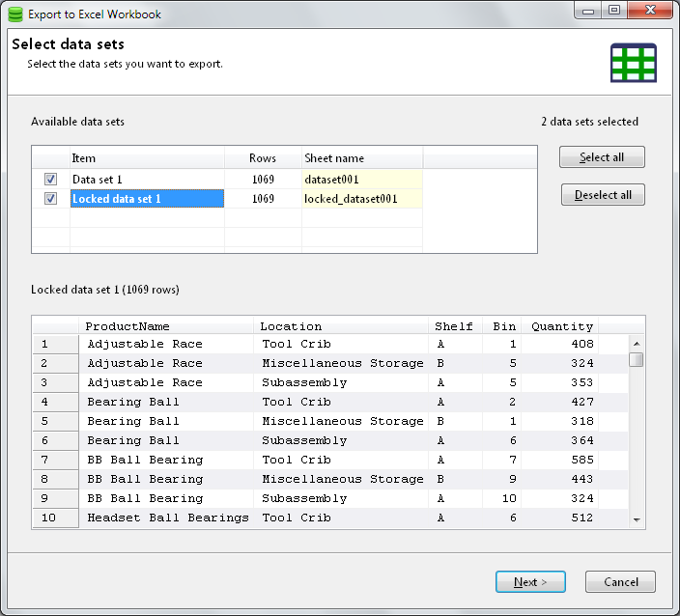Select the Location column header

click(x=291, y=326)
